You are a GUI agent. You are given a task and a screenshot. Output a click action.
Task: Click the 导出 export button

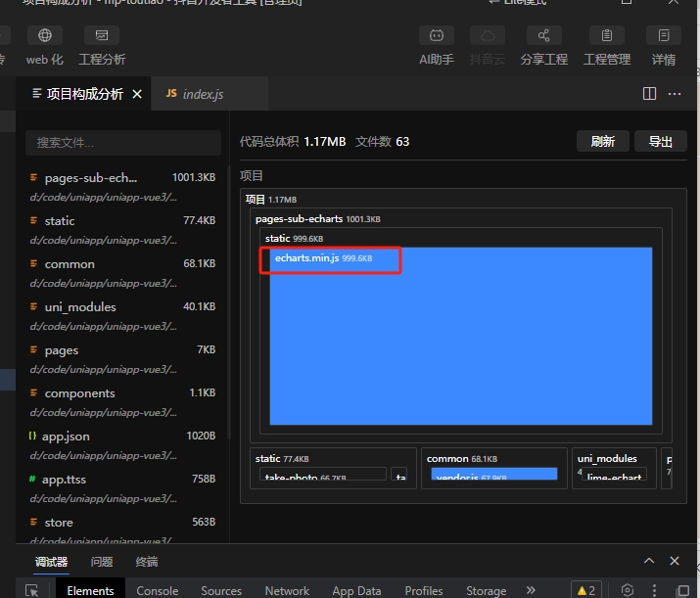tap(660, 141)
